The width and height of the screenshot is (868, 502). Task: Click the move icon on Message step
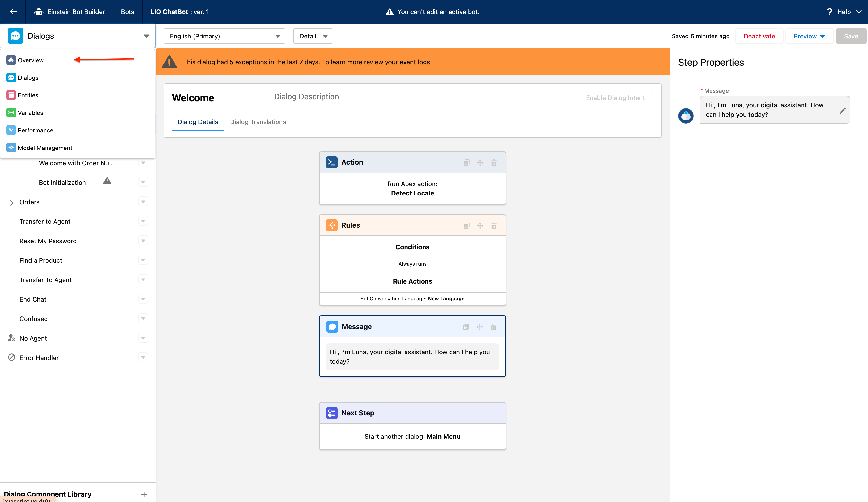tap(480, 327)
